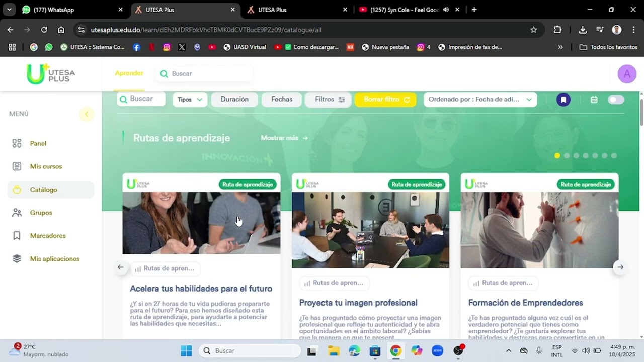Click Rutas de apren... tag on Proyecta card
644x362 pixels.
pos(334,283)
